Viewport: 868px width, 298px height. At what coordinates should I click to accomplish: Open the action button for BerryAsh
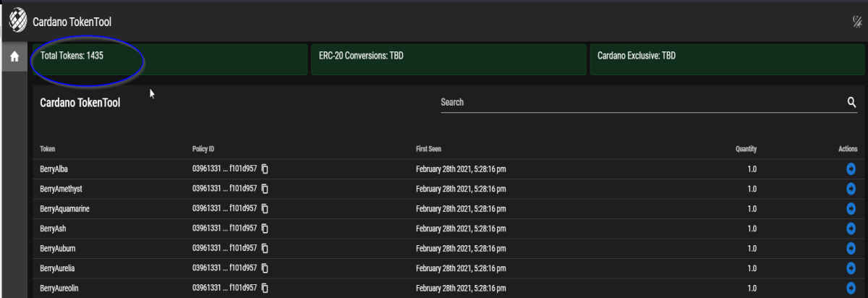(x=851, y=229)
